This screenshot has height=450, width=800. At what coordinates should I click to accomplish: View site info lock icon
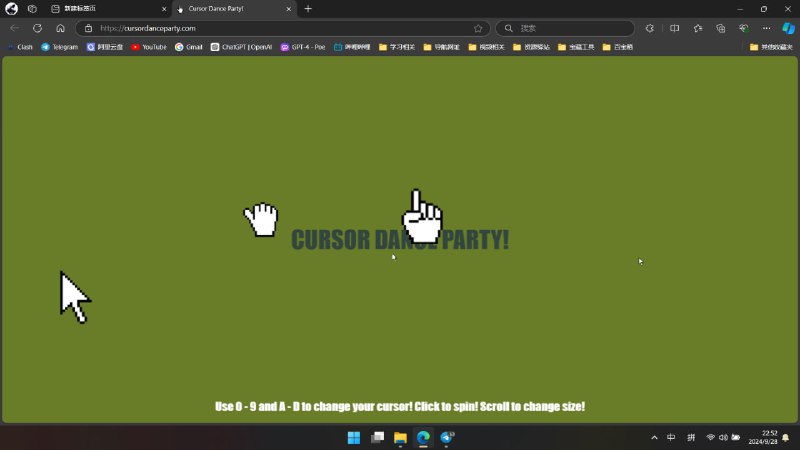click(88, 28)
